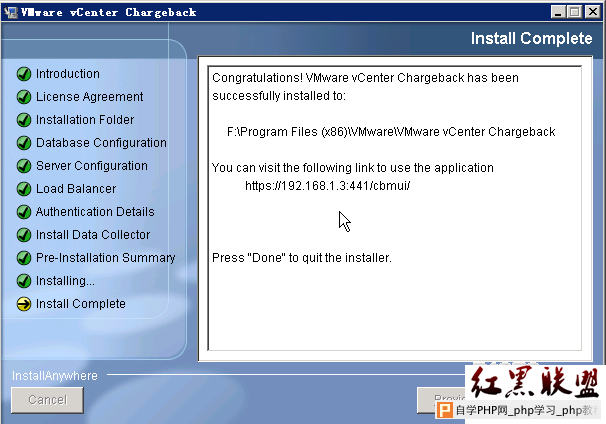
Task: Click the Cancel button
Action: tap(47, 400)
